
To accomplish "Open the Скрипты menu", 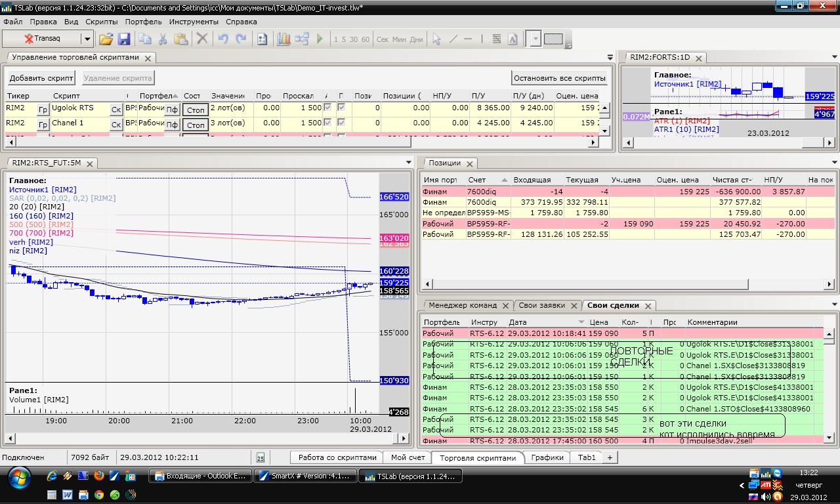I will point(101,22).
